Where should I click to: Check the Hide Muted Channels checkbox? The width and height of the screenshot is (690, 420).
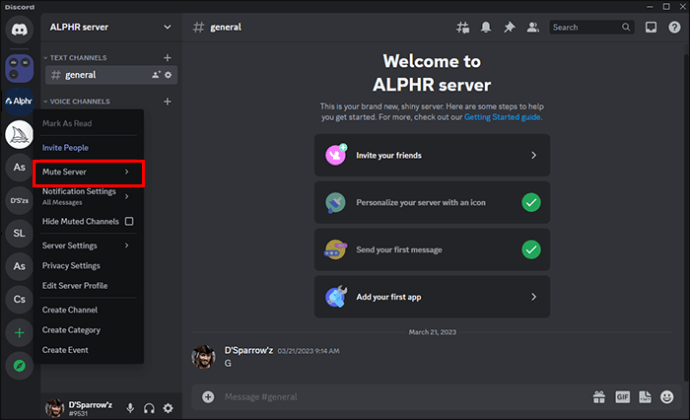point(129,221)
